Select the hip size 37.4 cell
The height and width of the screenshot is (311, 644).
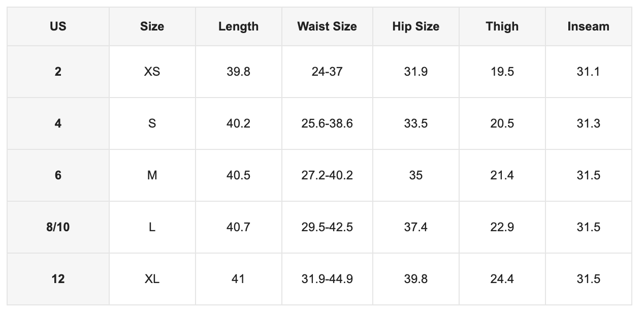pyautogui.click(x=415, y=227)
